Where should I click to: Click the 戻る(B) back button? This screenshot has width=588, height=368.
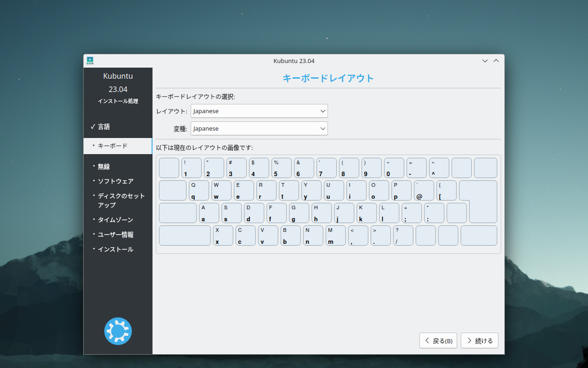(438, 340)
